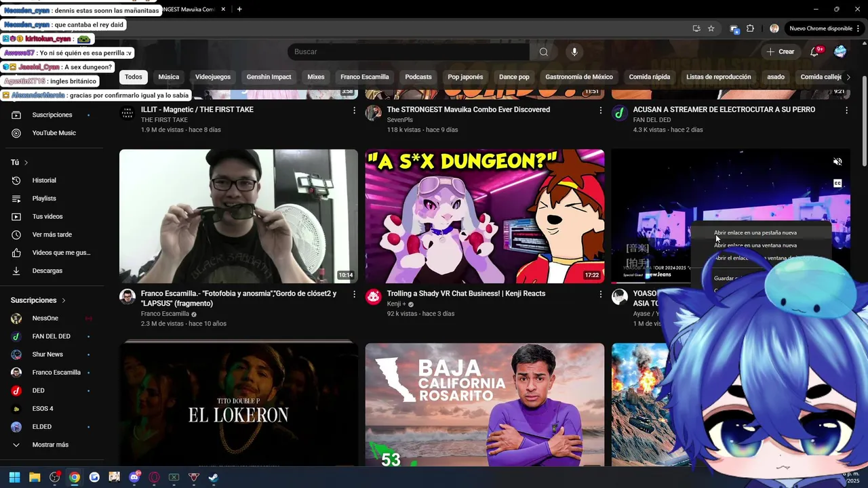Select the Videojuegos filter chip
The width and height of the screenshot is (868, 488).
tap(213, 77)
